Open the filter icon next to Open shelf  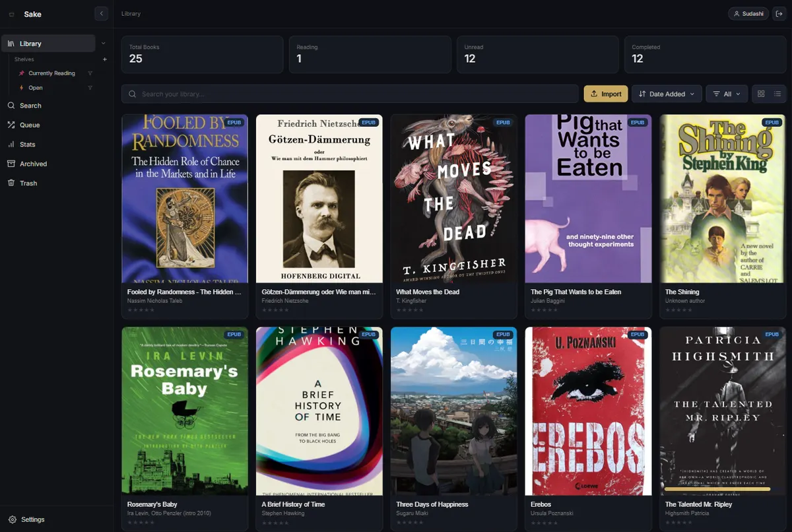click(90, 88)
